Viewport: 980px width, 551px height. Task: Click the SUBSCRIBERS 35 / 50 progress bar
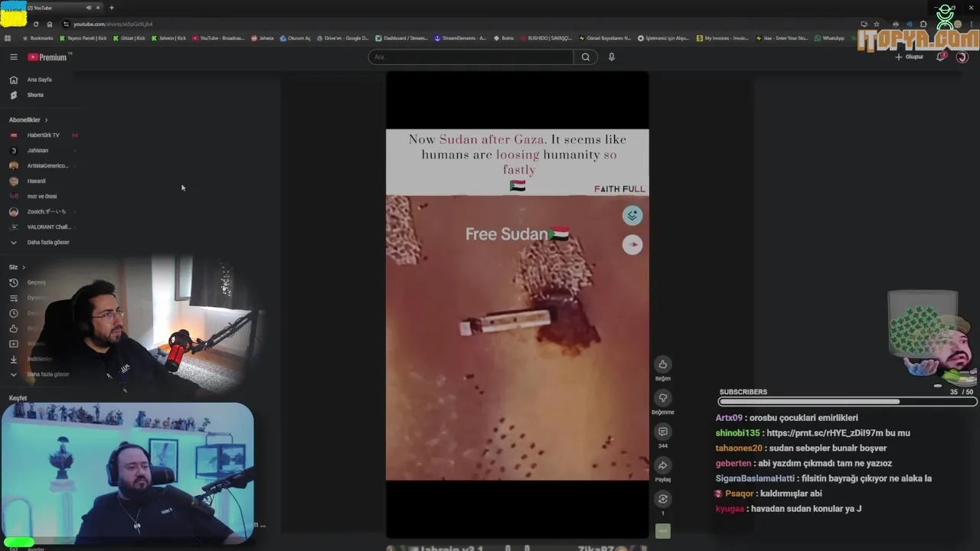(x=848, y=401)
